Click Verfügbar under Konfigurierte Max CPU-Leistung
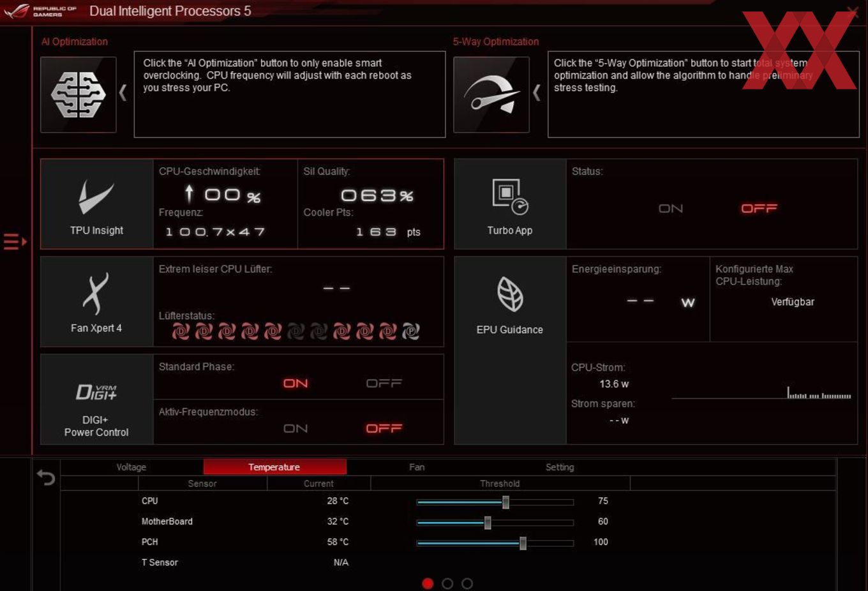This screenshot has width=868, height=591. [x=793, y=302]
